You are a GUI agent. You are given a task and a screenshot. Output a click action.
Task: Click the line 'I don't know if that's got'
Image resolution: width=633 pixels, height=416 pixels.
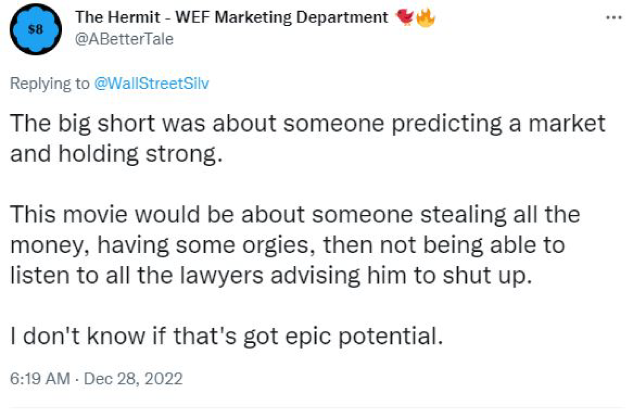pyautogui.click(x=227, y=336)
